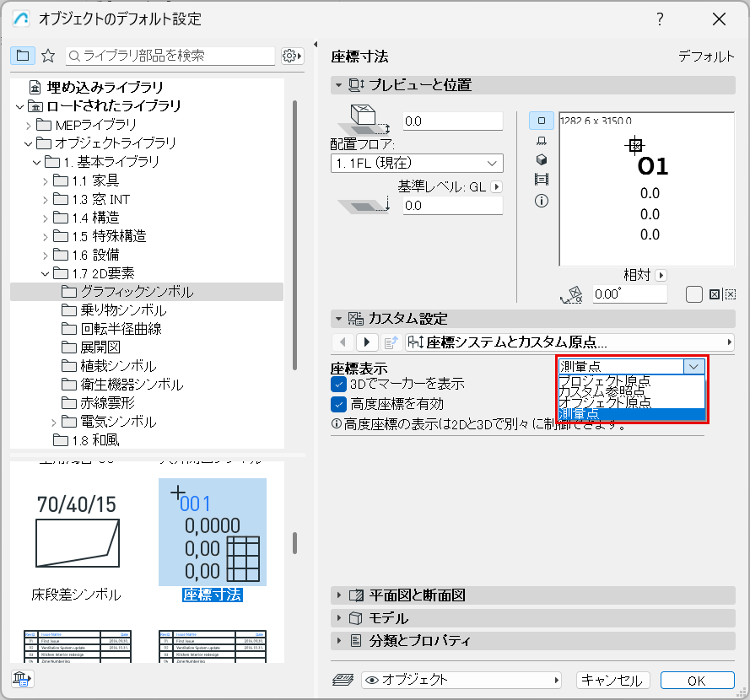Open library manager icon at bottom left

(x=22, y=678)
